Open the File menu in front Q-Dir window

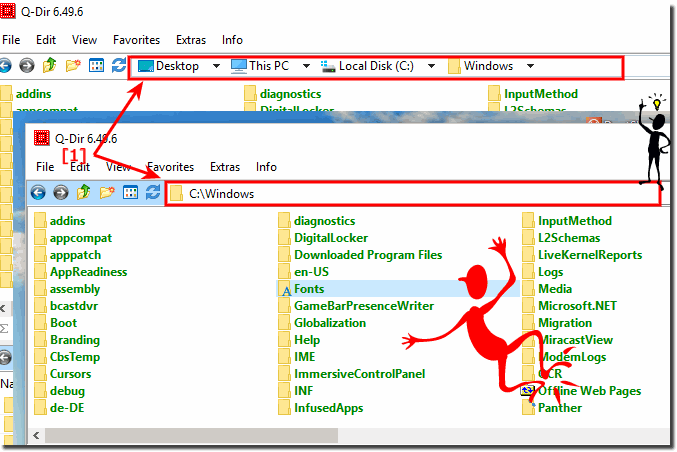[45, 167]
